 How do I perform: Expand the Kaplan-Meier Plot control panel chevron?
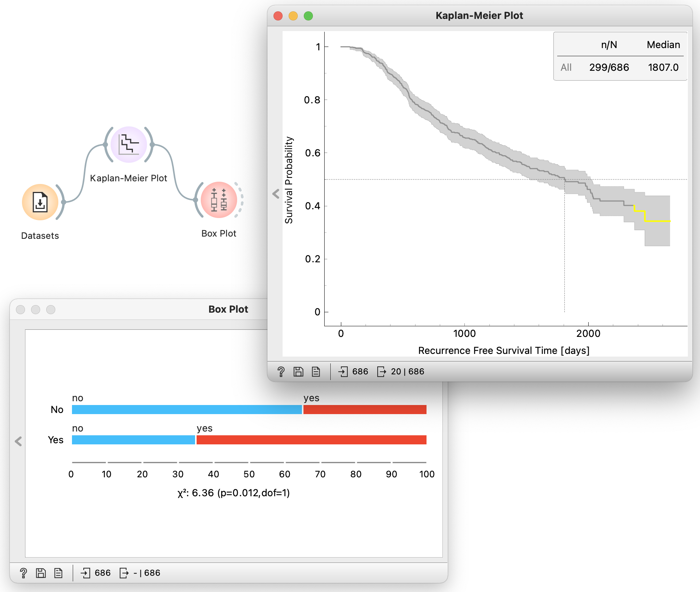click(x=276, y=194)
